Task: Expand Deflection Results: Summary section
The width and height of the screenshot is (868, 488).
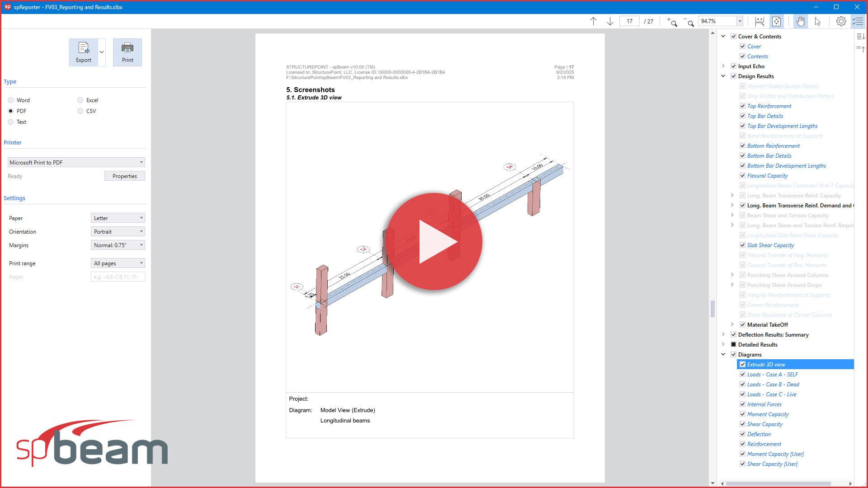Action: 723,335
